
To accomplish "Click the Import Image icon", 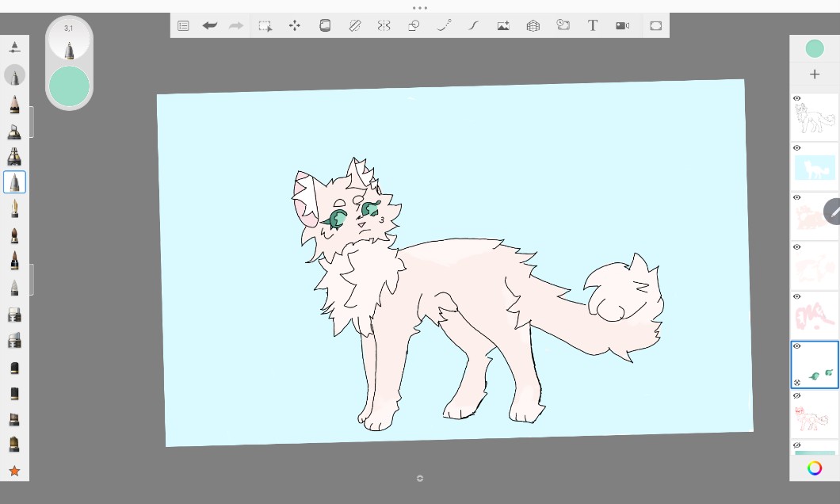I will click(503, 25).
